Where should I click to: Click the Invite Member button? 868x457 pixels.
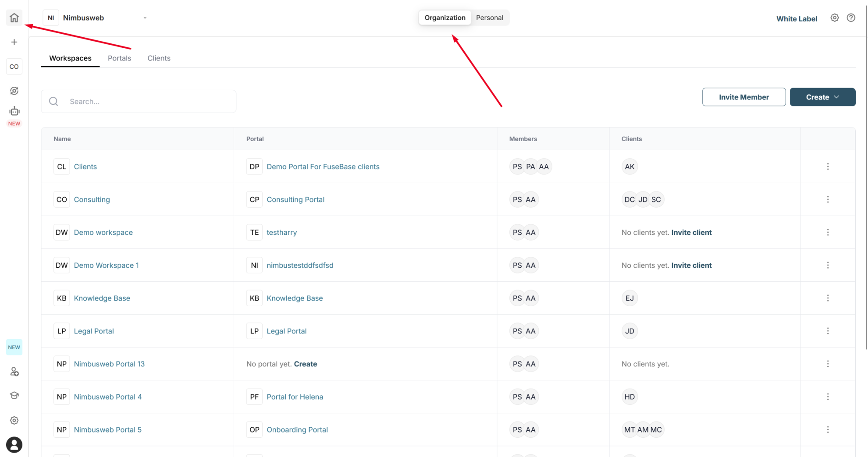pos(743,97)
